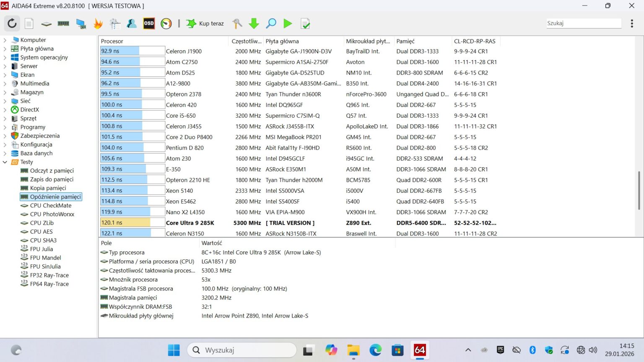This screenshot has height=362, width=644.
Task: Click the magnifier search icon in toolbar
Action: [271, 23]
